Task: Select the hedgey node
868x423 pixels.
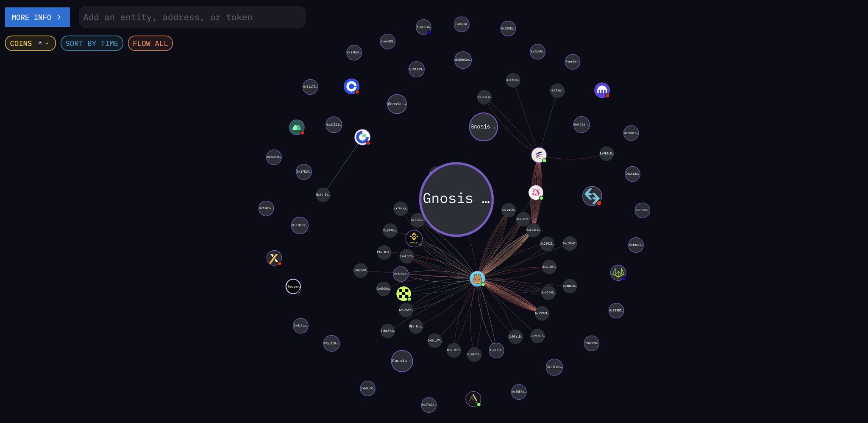Action: pos(293,286)
